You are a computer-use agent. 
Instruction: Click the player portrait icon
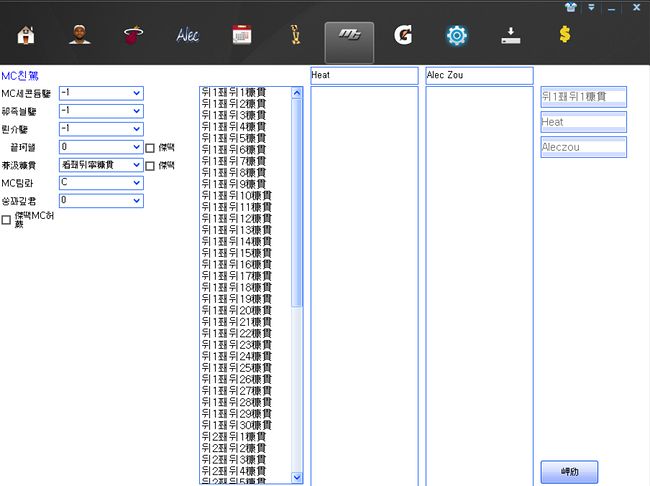coord(80,36)
